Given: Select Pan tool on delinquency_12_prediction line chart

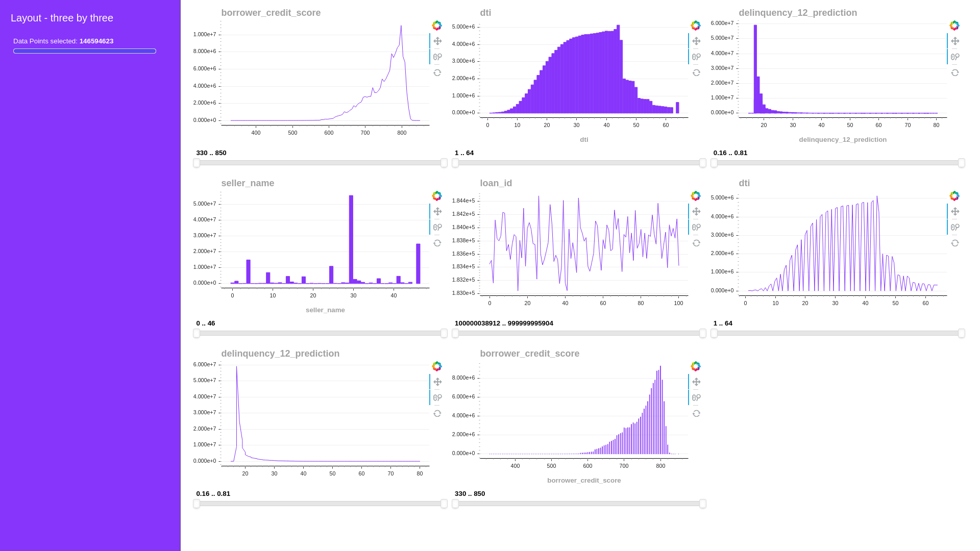Looking at the screenshot, I should click(437, 382).
